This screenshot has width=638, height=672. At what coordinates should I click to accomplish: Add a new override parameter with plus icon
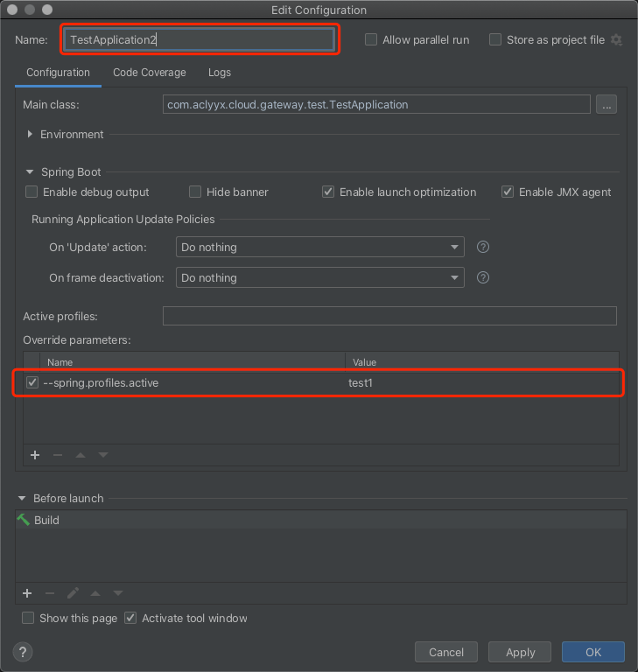36,455
